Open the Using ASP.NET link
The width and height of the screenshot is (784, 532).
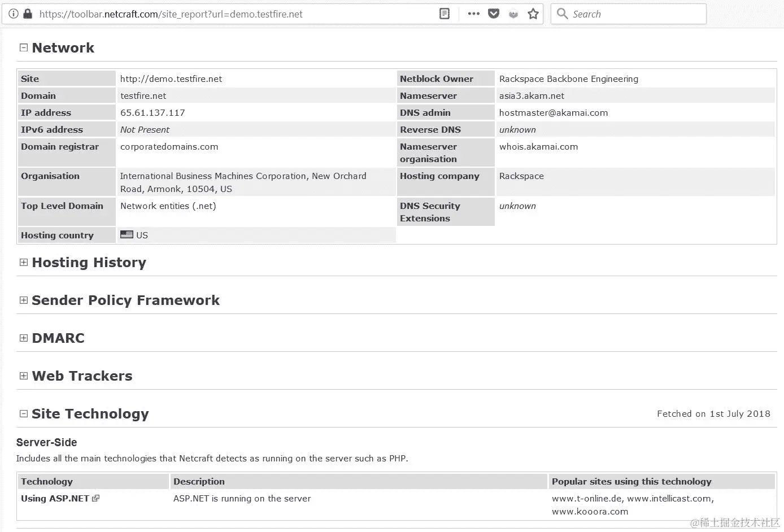[x=55, y=498]
